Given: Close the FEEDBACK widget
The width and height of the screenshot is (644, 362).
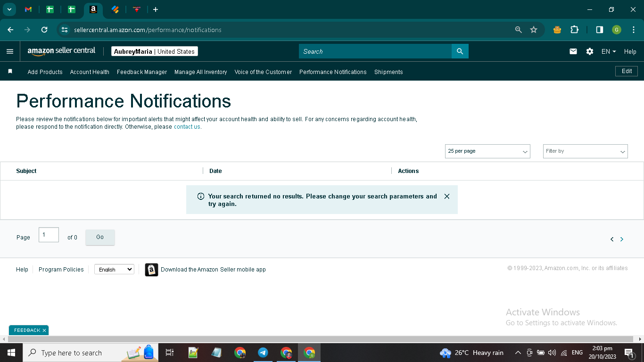Looking at the screenshot, I should point(44,330).
